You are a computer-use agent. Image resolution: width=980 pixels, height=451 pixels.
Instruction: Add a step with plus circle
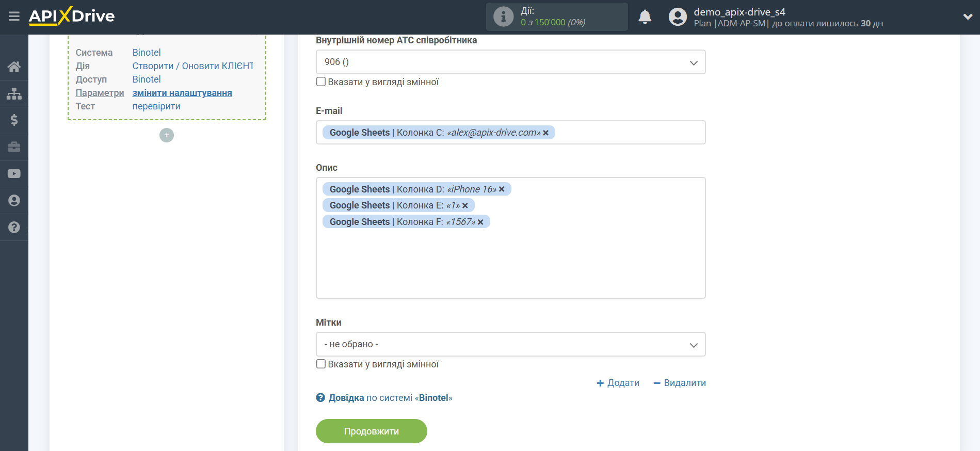167,135
